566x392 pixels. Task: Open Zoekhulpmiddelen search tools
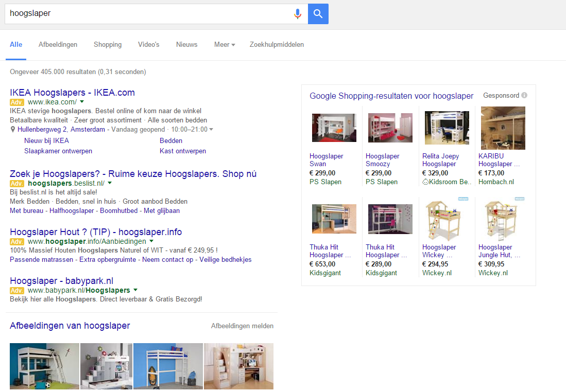pyautogui.click(x=277, y=44)
